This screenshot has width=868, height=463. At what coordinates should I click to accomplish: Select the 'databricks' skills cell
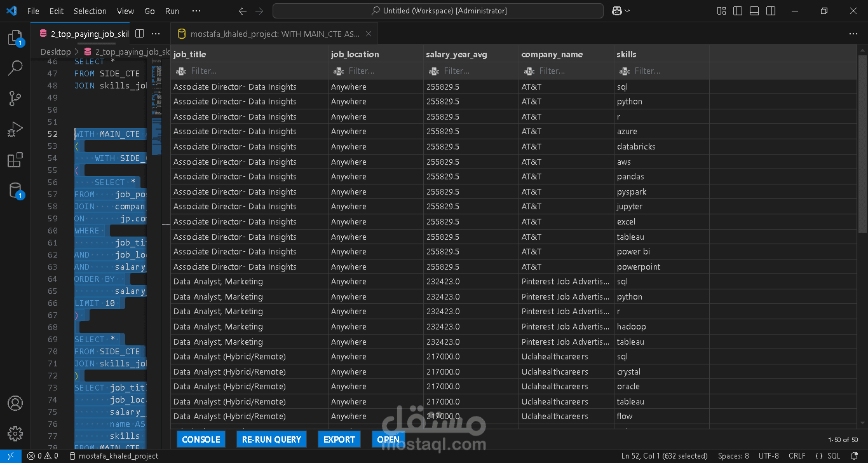(x=661, y=147)
